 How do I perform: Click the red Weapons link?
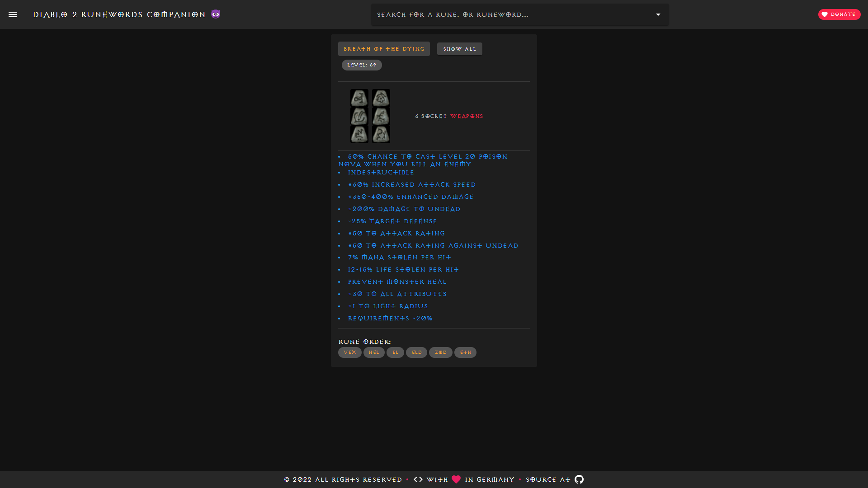(467, 116)
